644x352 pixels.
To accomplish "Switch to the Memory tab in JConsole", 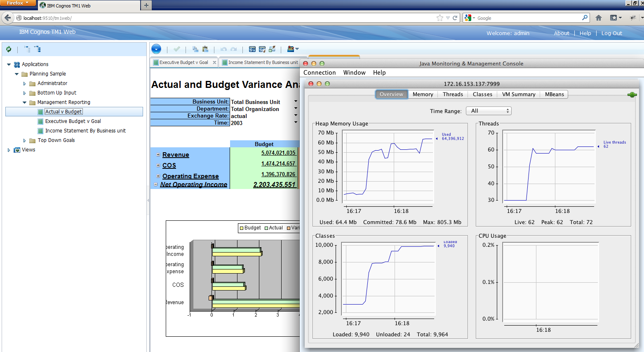I will [x=423, y=94].
